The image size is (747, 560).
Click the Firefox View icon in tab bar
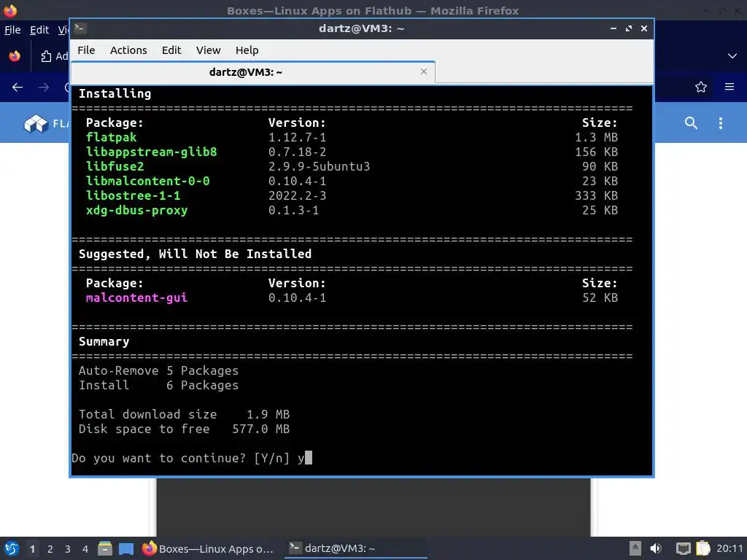coord(15,55)
